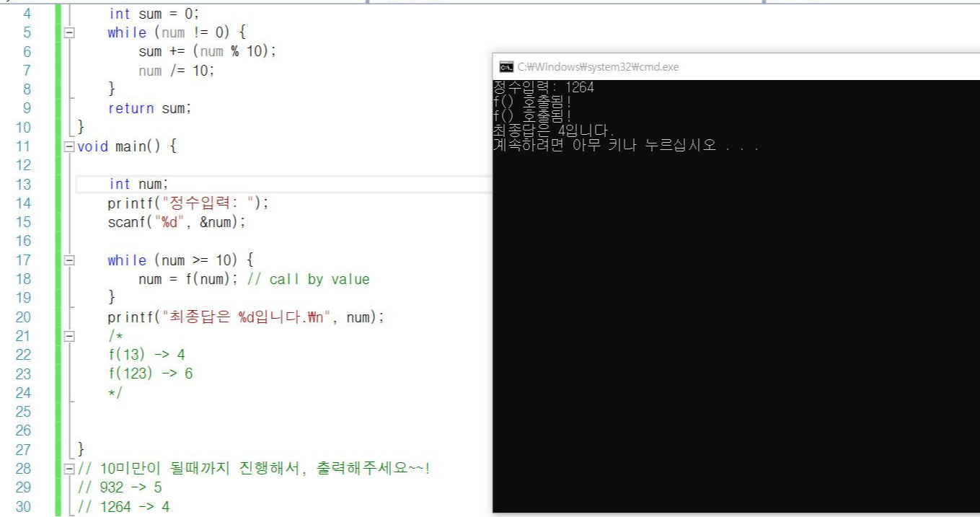This screenshot has height=517, width=980.
Task: Click the 'int sum = 0;' code line
Action: click(154, 14)
